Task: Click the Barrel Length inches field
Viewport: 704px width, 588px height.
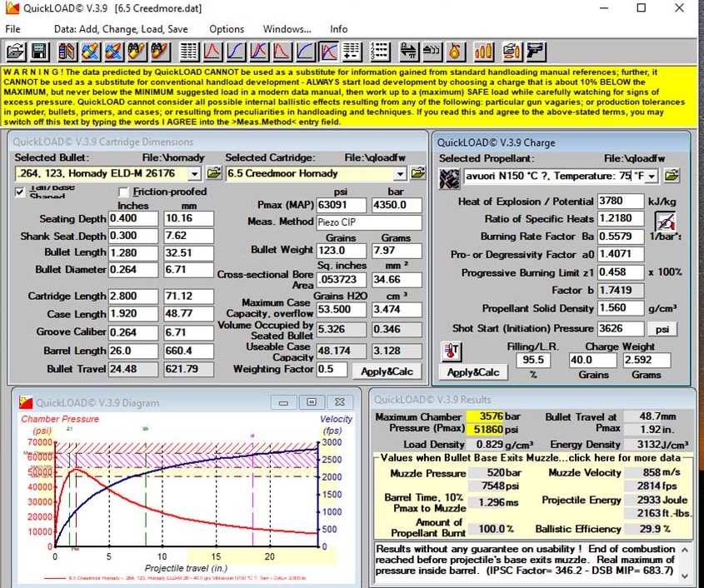Action: point(133,351)
